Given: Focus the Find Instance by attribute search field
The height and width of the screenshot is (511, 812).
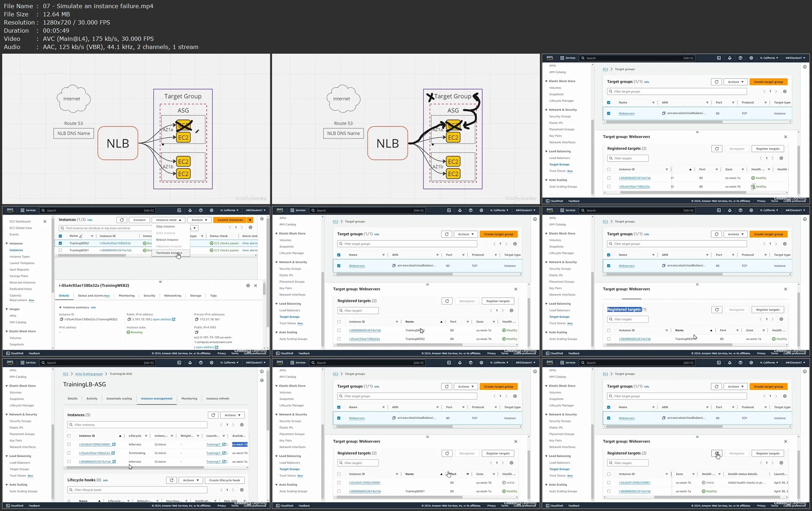Looking at the screenshot, I should (x=106, y=228).
